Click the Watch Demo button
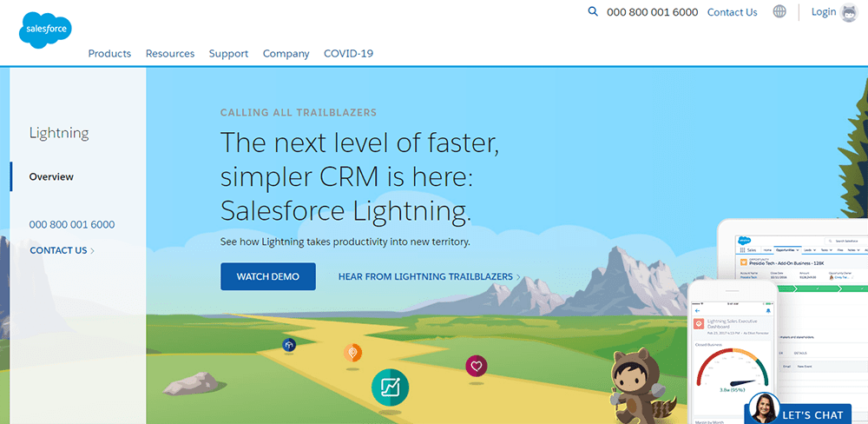 268,276
